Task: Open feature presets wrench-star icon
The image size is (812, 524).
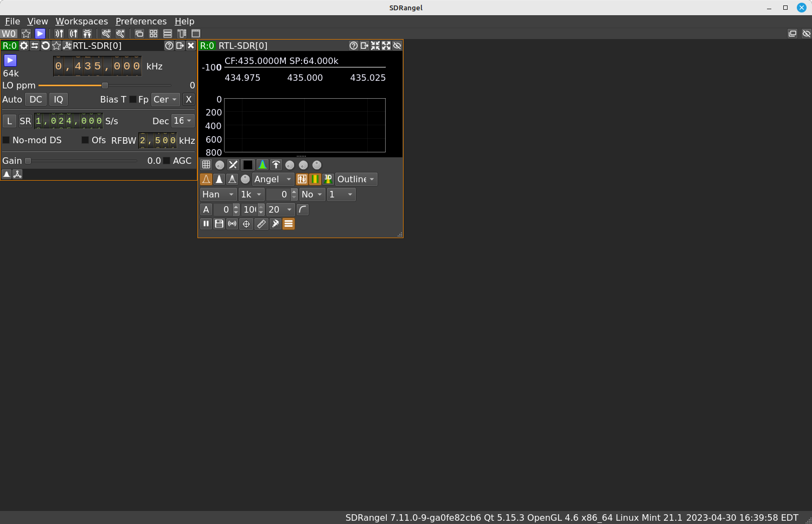Action: click(x=120, y=34)
